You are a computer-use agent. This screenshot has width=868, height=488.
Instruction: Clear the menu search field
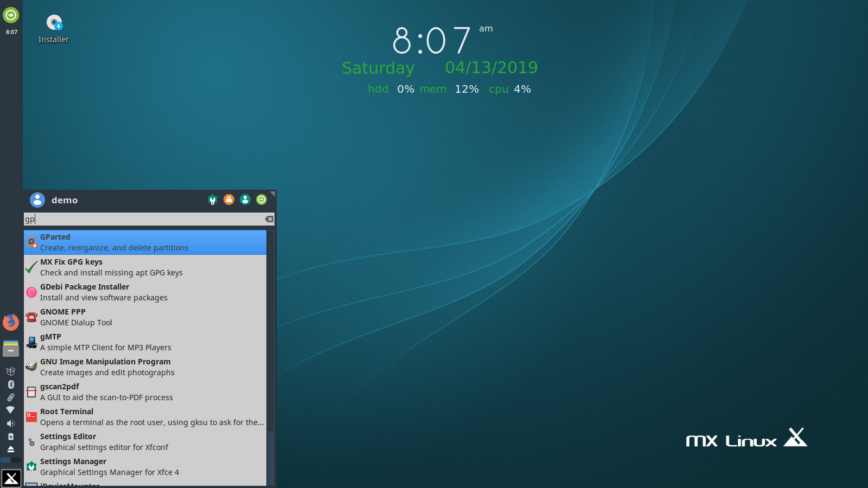coord(269,219)
